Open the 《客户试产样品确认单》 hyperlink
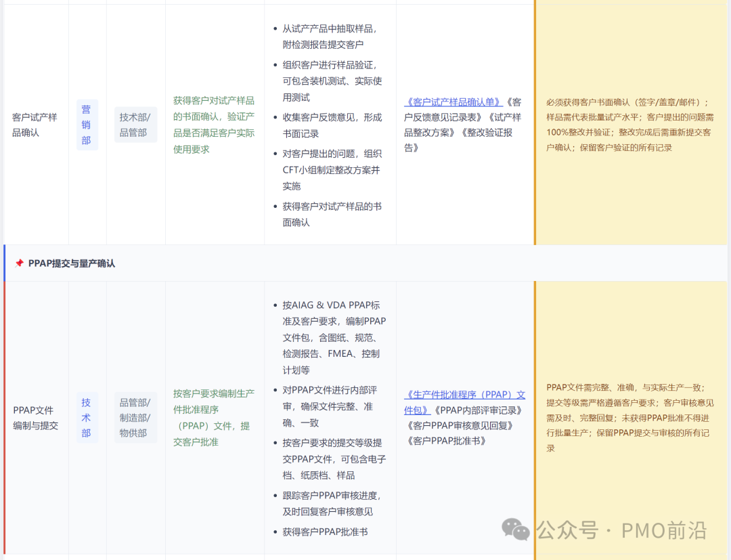Viewport: 731px width, 560px height. click(455, 102)
